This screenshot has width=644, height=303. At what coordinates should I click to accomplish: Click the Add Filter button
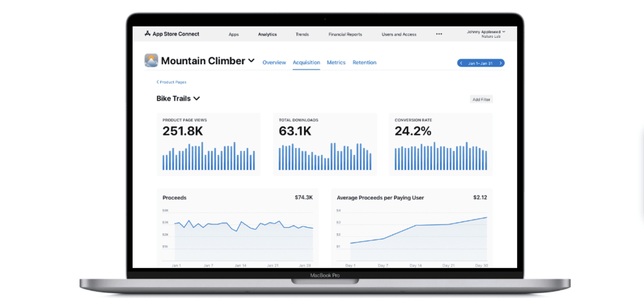pos(481,99)
